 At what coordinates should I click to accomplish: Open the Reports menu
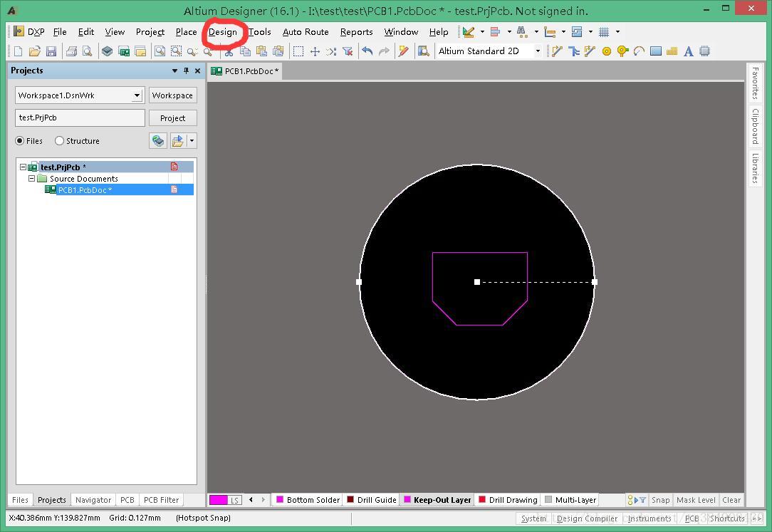(357, 32)
